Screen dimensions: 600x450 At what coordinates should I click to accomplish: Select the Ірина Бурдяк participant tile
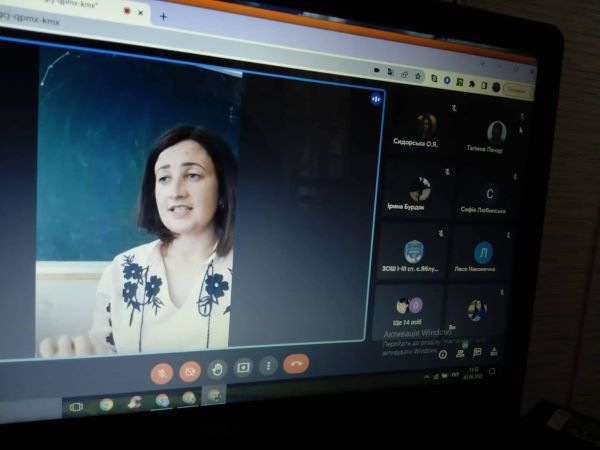[x=416, y=189]
